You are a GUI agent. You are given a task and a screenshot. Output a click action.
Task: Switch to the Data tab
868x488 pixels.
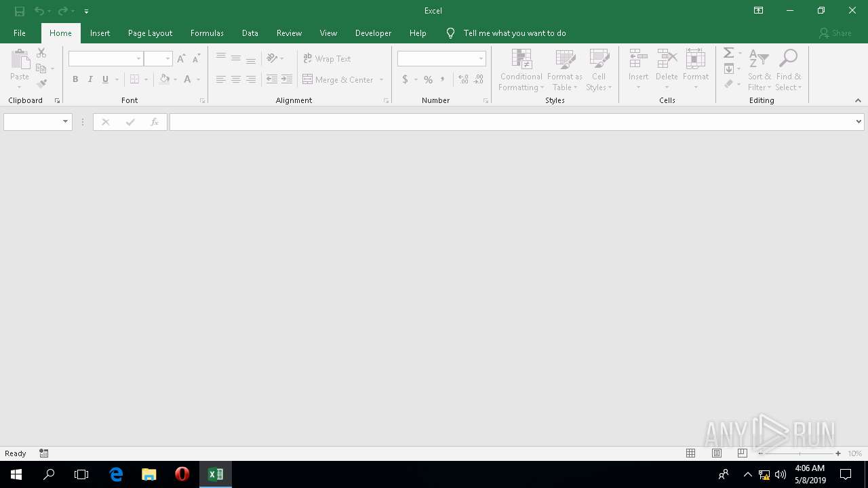pyautogui.click(x=250, y=33)
